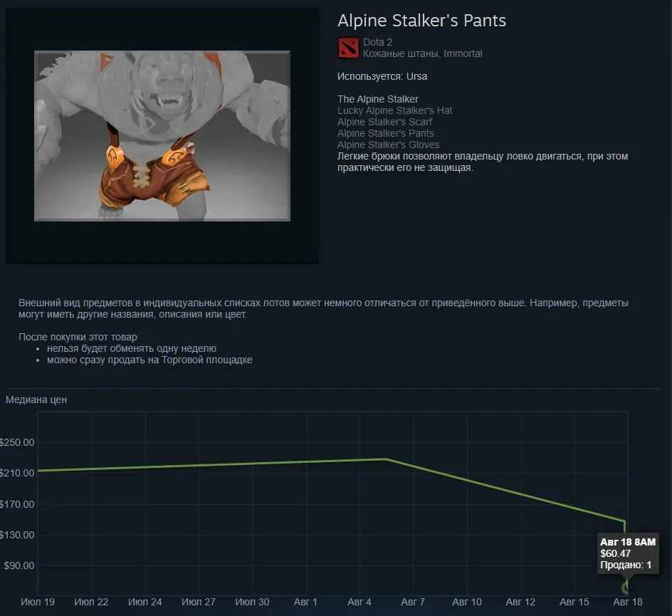The height and width of the screenshot is (616, 672).
Task: Click the Кожаные штаны, Immortal item type
Action: coord(423,53)
